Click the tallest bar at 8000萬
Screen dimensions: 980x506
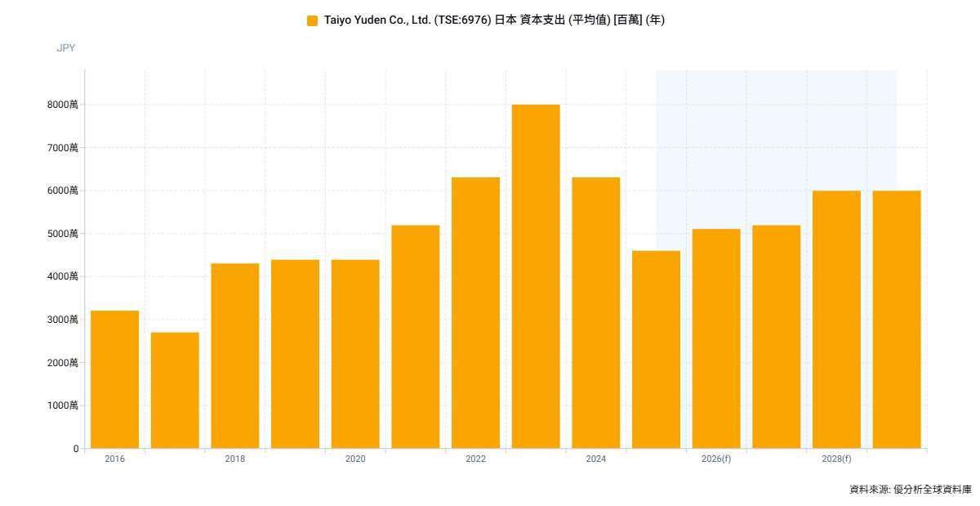point(536,276)
